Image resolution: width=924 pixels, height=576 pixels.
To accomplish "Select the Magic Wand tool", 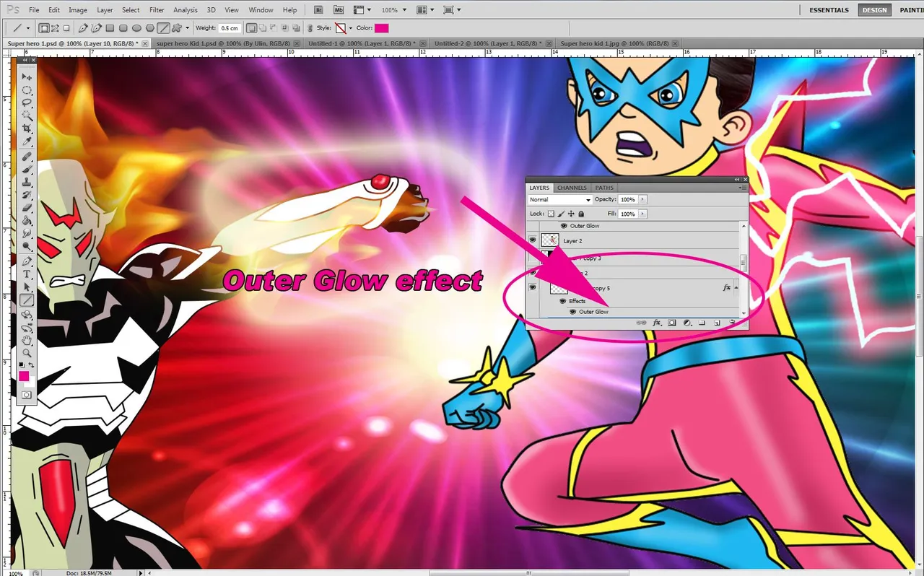I will (27, 115).
